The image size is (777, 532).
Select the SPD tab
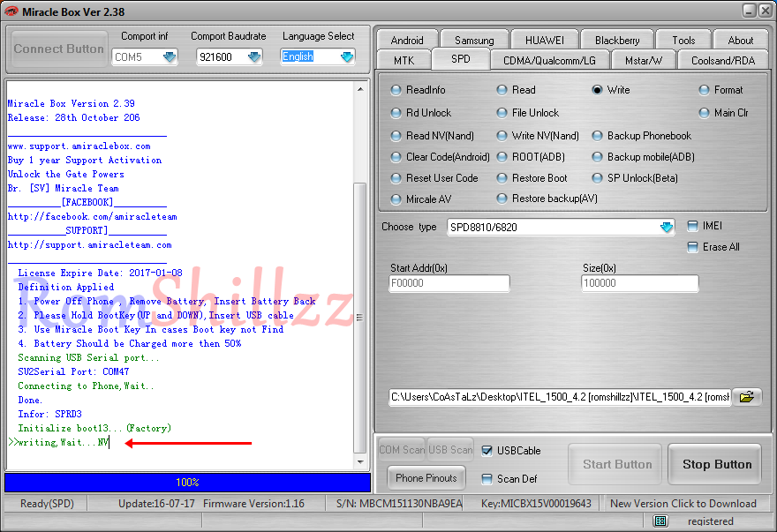[460, 59]
